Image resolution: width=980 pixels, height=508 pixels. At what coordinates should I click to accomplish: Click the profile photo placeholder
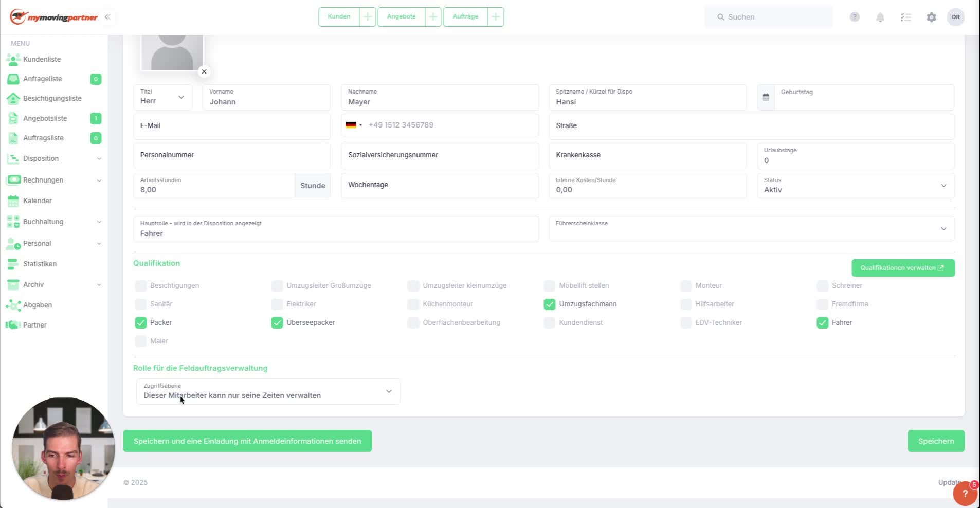pos(172,52)
